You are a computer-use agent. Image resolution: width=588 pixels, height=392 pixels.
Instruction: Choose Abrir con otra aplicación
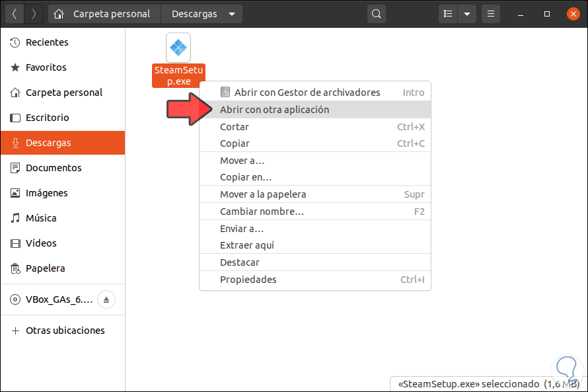274,110
